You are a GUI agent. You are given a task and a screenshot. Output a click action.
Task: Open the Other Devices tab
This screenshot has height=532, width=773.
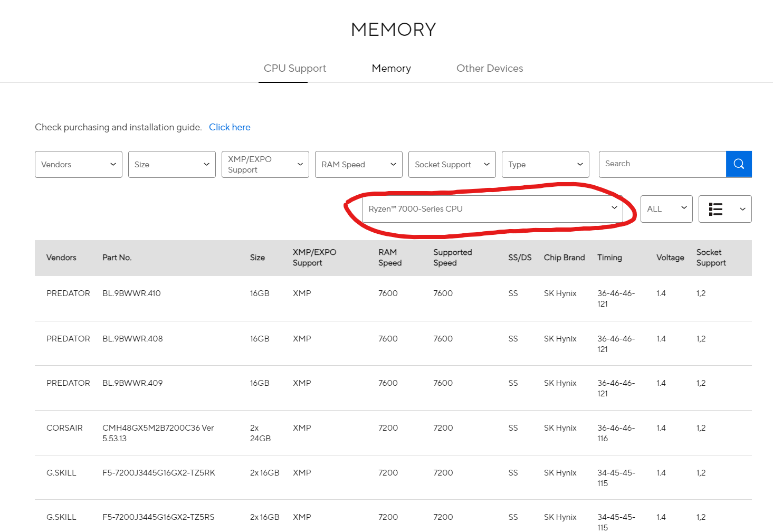490,69
